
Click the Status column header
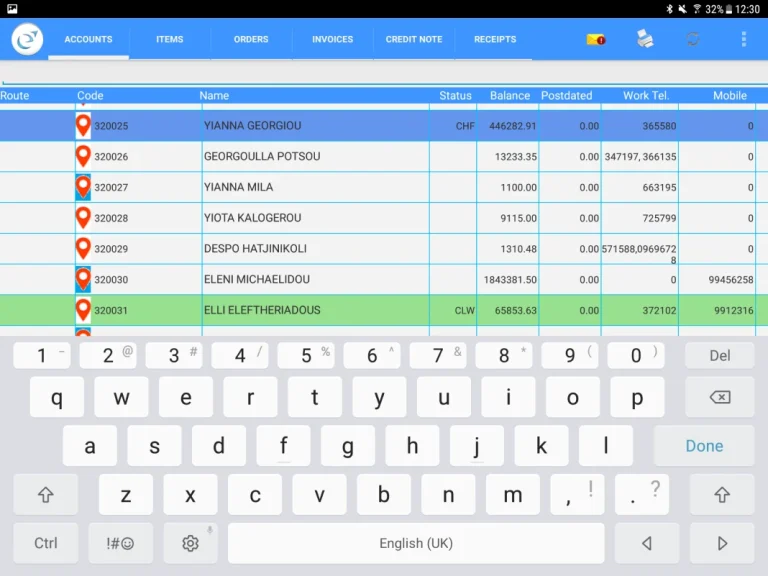(x=455, y=96)
